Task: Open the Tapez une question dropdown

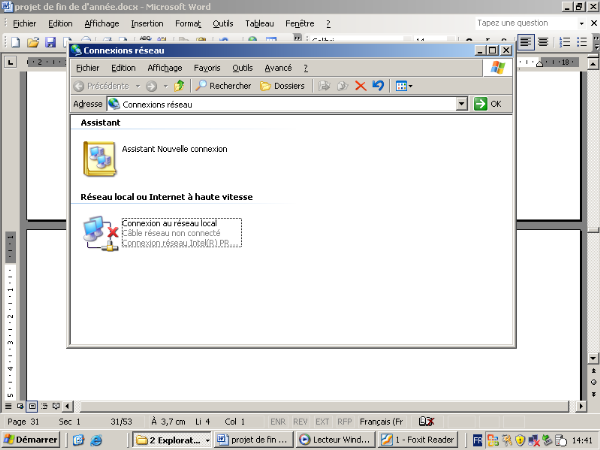Action: tap(582, 23)
